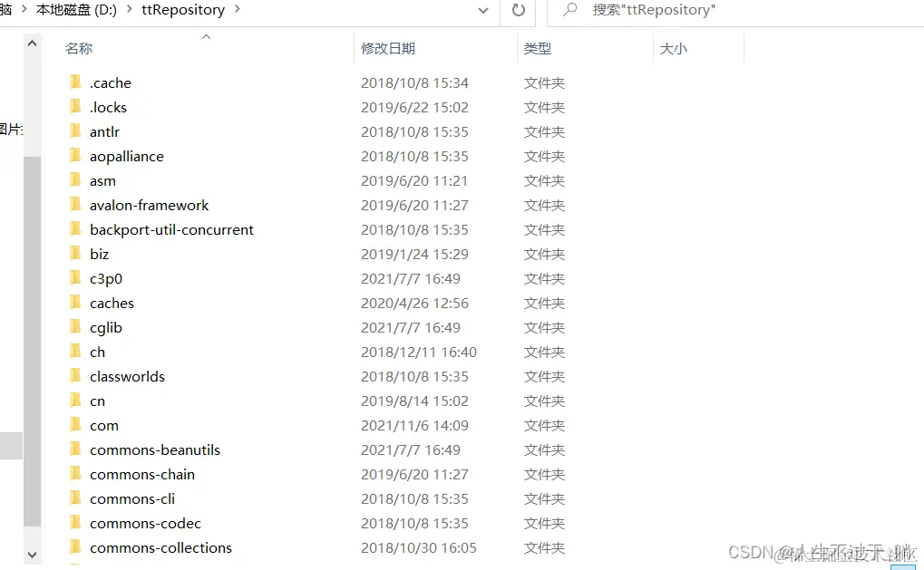Sort files by the 修改日期 column
The width and height of the screenshot is (924, 570).
coord(388,48)
